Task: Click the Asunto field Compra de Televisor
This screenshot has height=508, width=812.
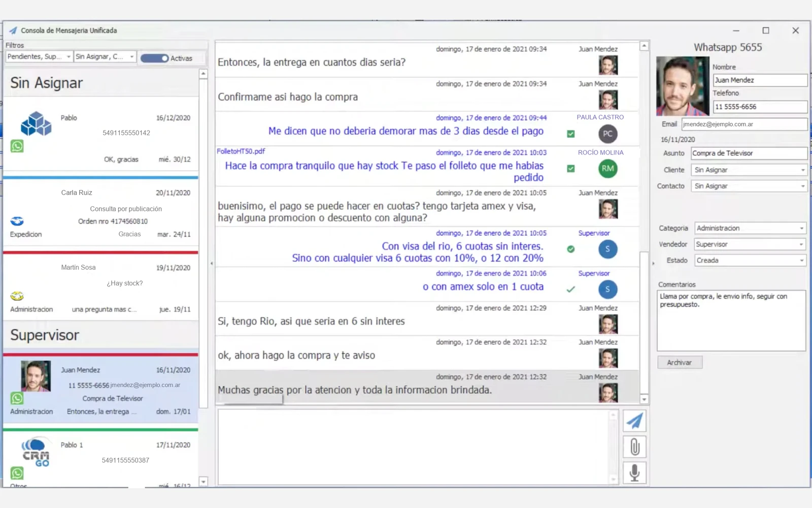Action: click(x=749, y=153)
